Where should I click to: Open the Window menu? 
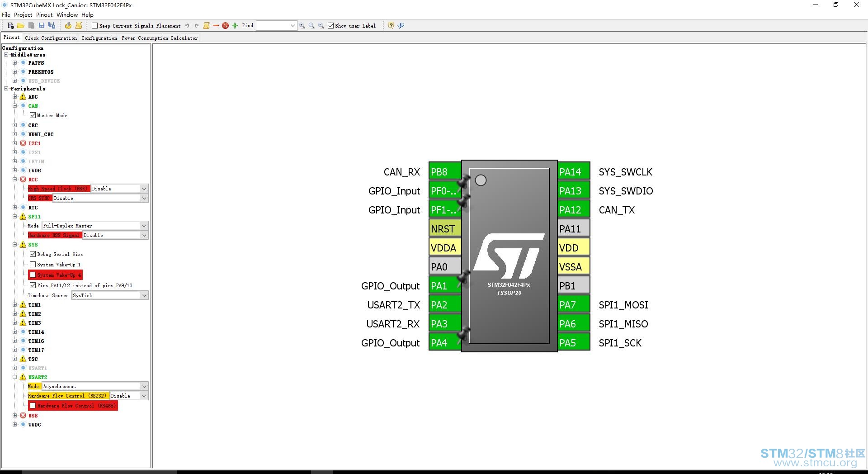coord(67,15)
